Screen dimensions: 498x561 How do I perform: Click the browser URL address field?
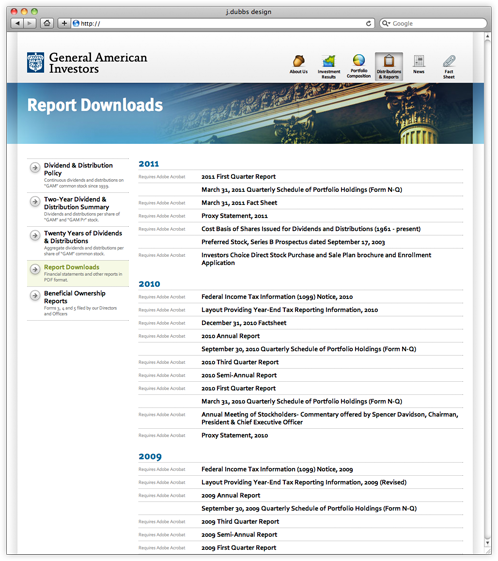[223, 23]
